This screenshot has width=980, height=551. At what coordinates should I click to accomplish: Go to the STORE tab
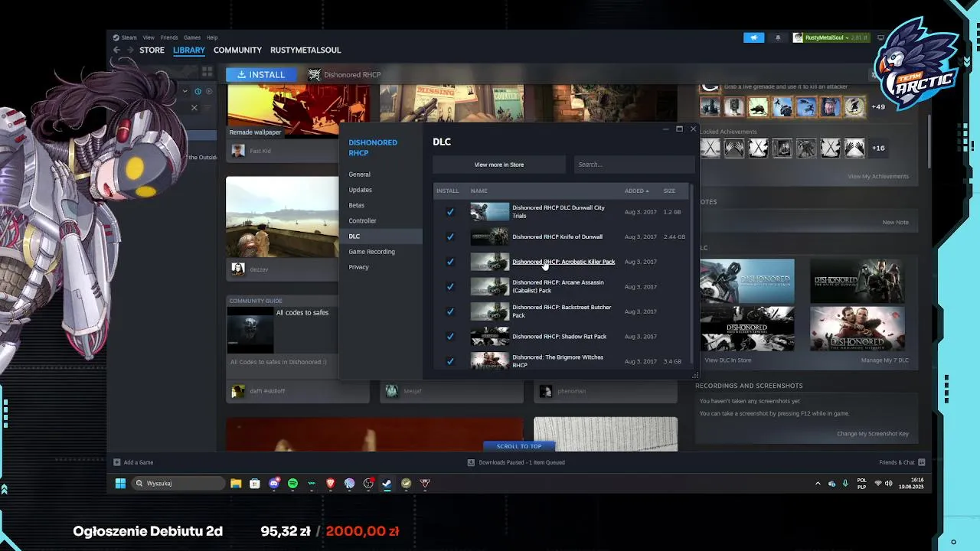152,50
